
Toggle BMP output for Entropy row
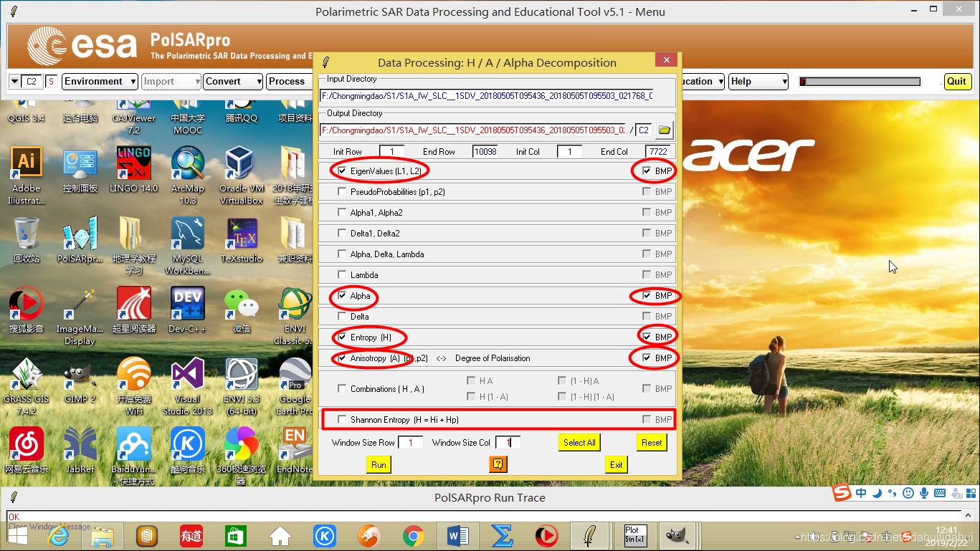tap(647, 337)
